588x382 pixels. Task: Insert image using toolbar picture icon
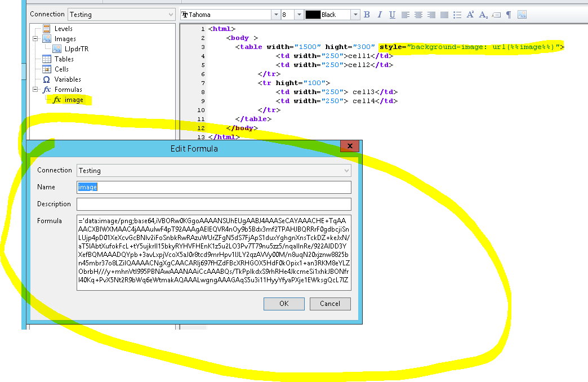(x=522, y=15)
